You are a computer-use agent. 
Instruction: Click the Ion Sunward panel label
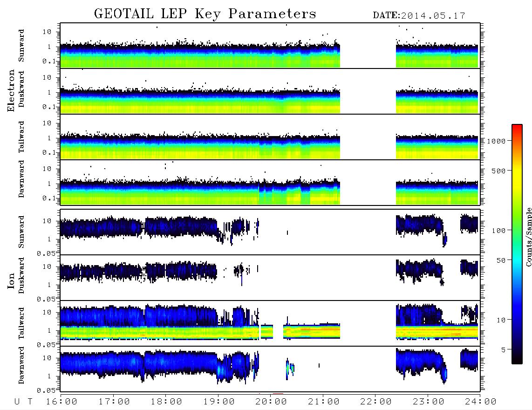[x=21, y=232]
